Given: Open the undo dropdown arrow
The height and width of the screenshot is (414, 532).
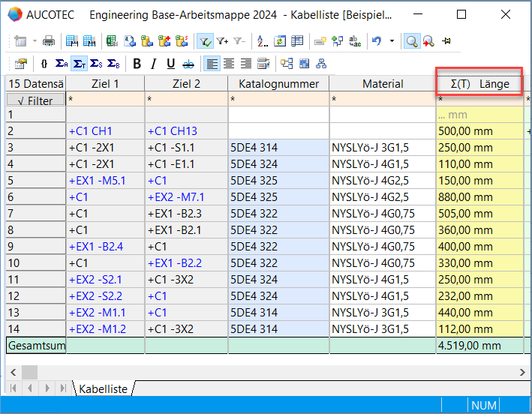Looking at the screenshot, I should (392, 41).
